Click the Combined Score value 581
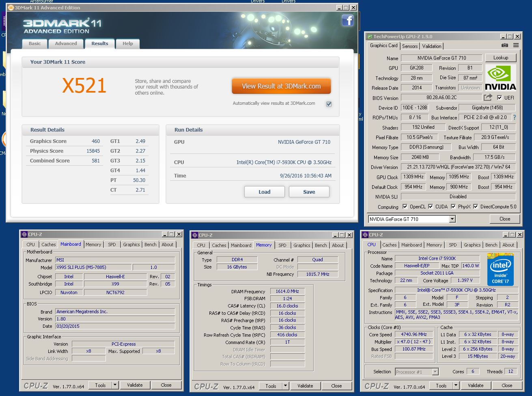 pyautogui.click(x=96, y=161)
